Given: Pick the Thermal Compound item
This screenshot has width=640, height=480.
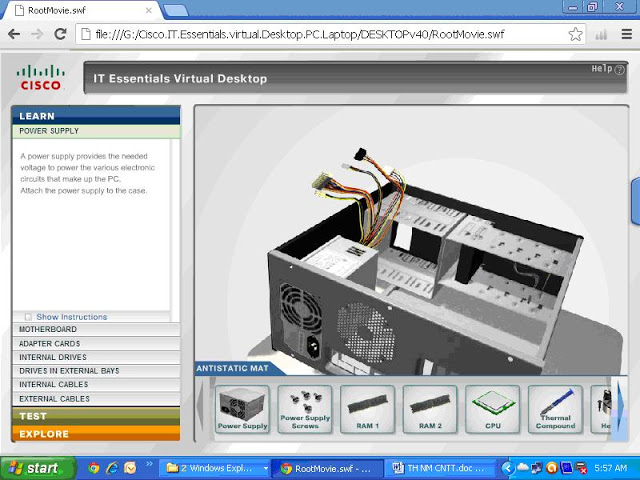Looking at the screenshot, I should (x=556, y=409).
